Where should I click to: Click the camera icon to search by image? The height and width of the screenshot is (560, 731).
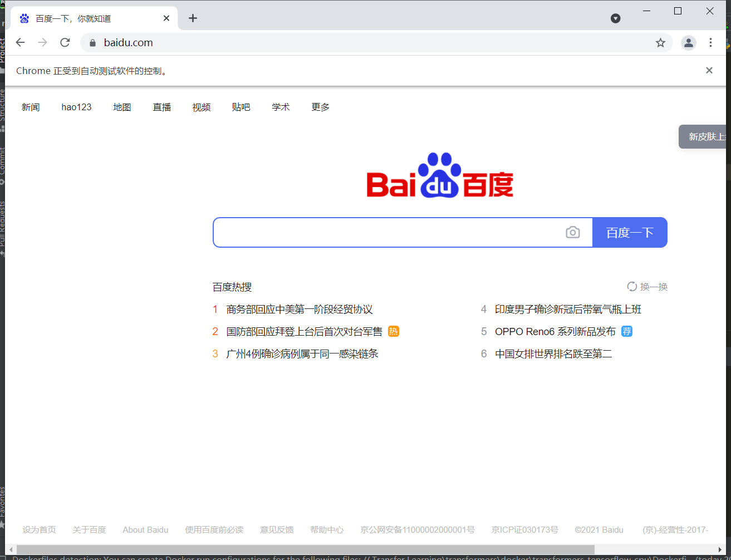(x=573, y=232)
